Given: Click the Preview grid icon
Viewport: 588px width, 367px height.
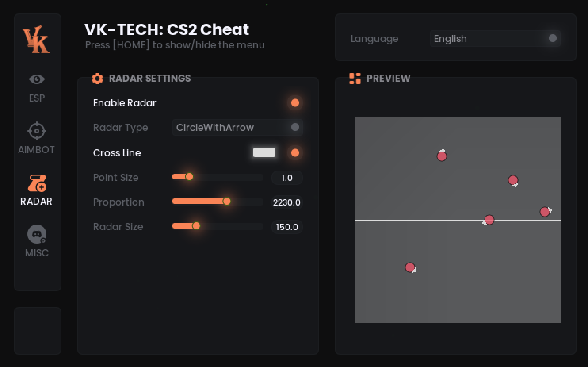Looking at the screenshot, I should (x=355, y=79).
